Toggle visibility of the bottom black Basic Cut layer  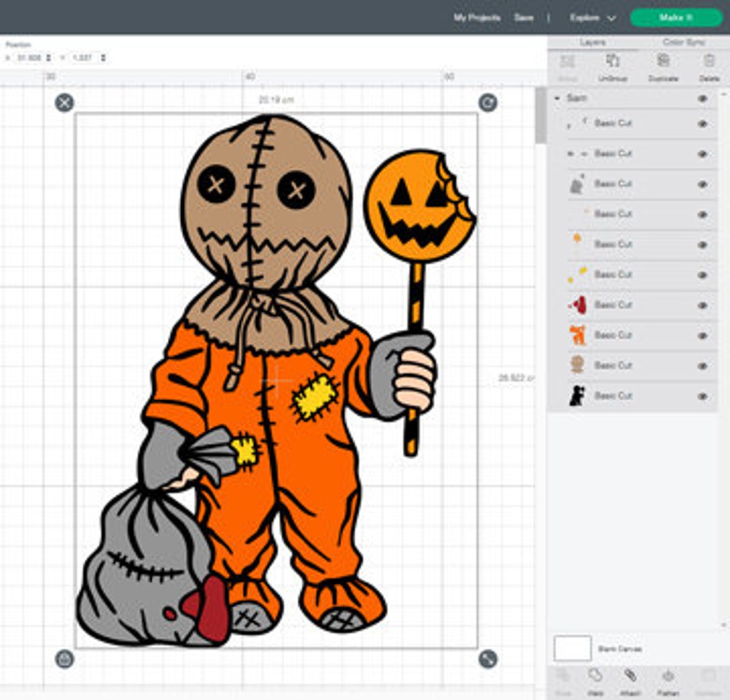tap(701, 396)
